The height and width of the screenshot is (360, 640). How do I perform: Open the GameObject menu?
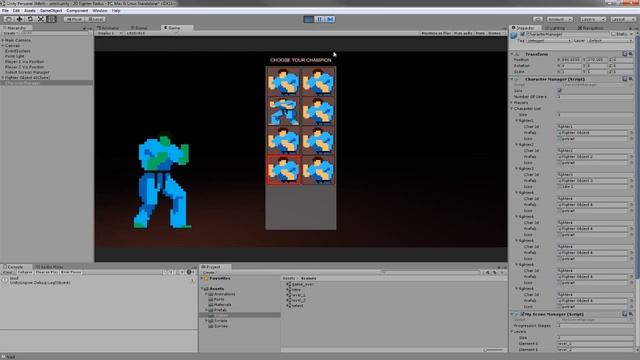click(x=51, y=11)
